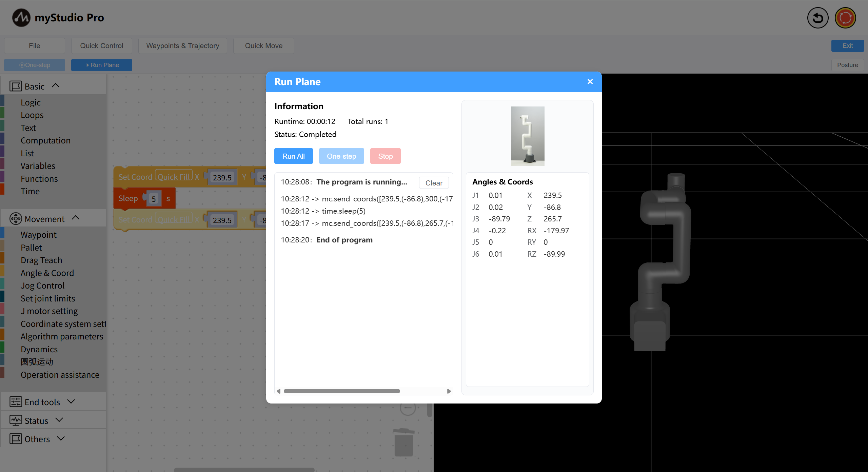The image size is (868, 472).
Task: Click the End tools panel icon
Action: tap(16, 402)
